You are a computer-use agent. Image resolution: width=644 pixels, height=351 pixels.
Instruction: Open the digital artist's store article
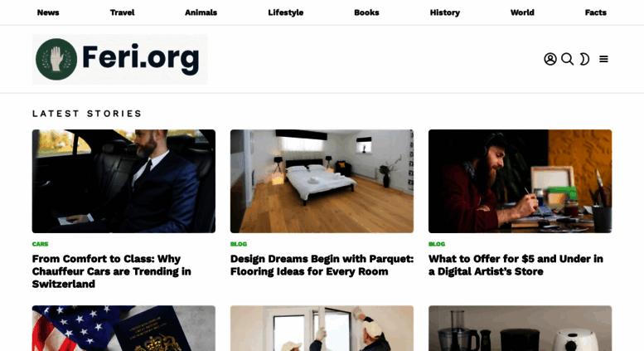(516, 265)
